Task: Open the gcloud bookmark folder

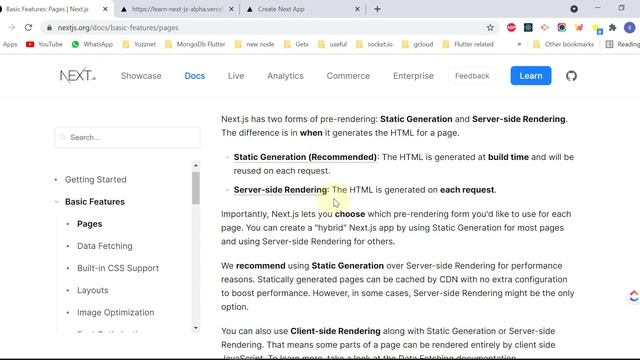Action: coord(418,44)
